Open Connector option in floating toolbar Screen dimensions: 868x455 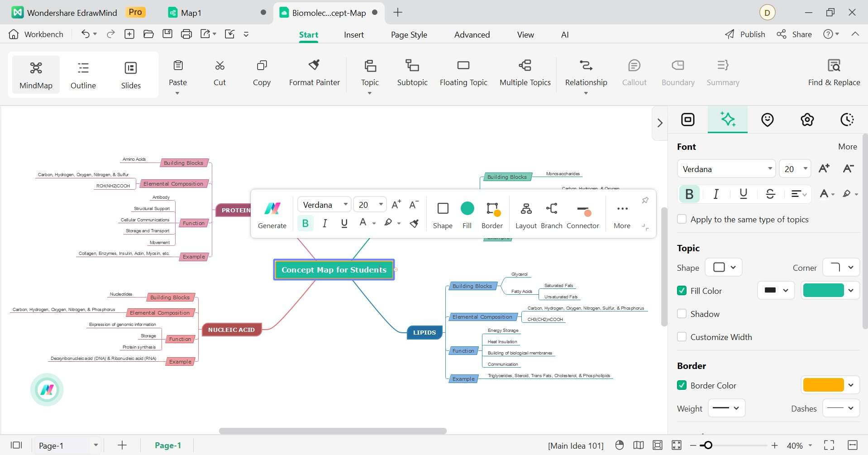(x=582, y=216)
